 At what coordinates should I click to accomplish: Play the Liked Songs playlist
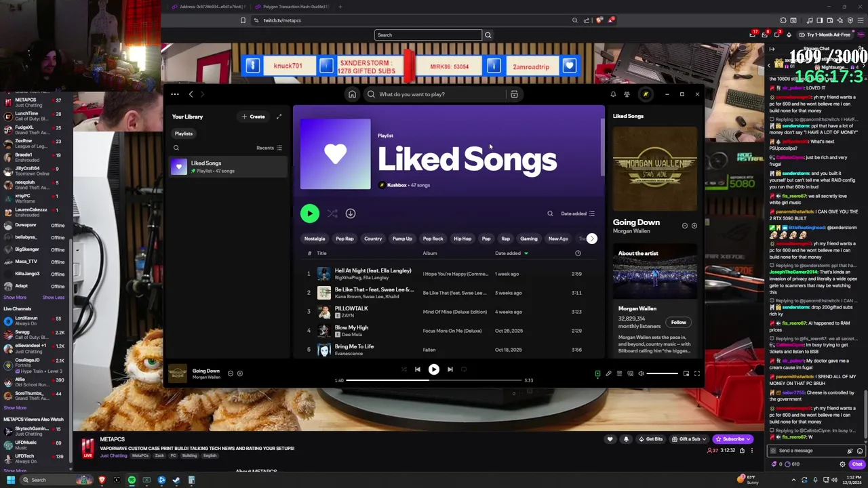(x=310, y=213)
